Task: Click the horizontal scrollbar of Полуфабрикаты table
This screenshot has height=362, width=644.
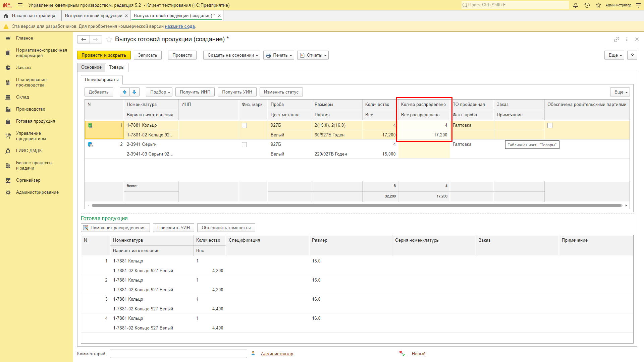Action: click(357, 205)
